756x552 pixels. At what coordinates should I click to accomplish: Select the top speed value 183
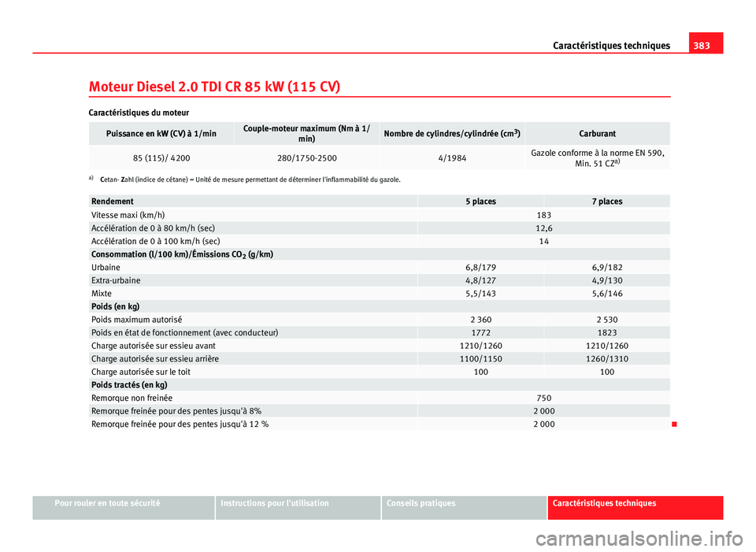544,215
